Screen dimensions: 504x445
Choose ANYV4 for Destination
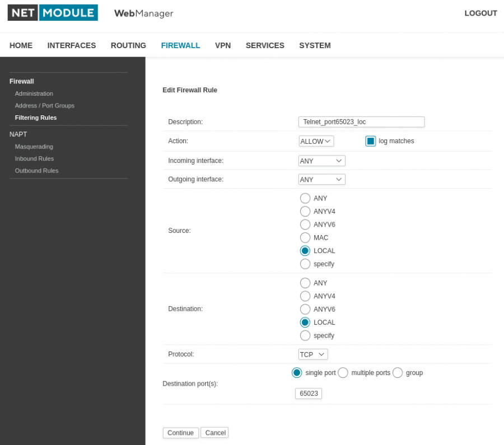305,296
